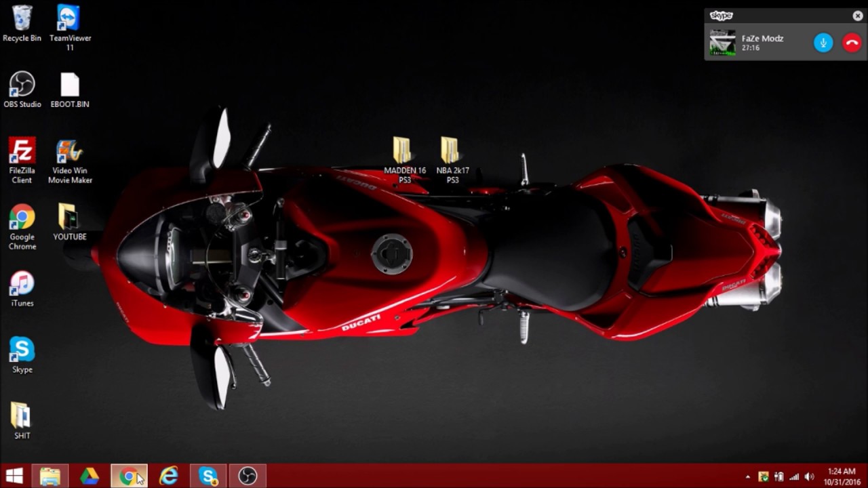Viewport: 868px width, 488px height.
Task: Open the YOUTUBE folder
Action: (70, 222)
